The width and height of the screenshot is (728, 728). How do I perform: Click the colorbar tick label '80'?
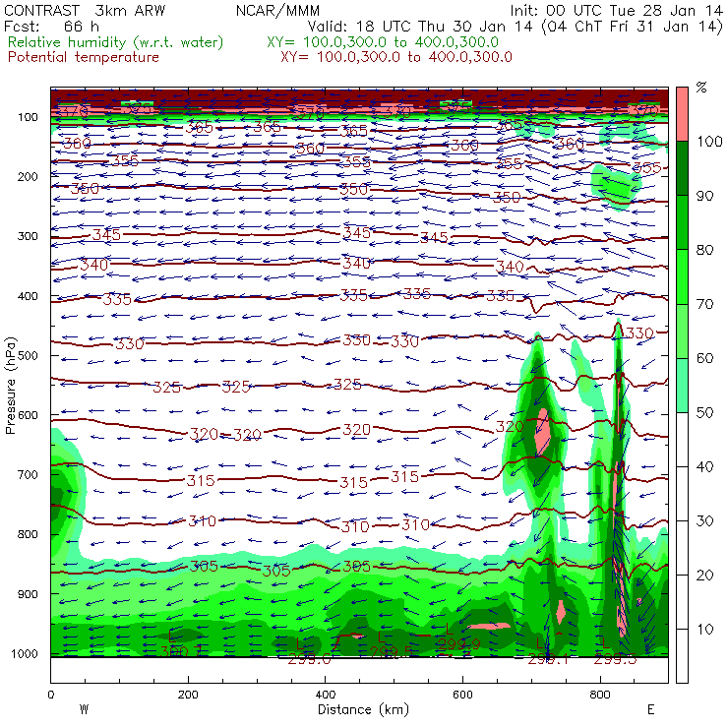(x=705, y=250)
